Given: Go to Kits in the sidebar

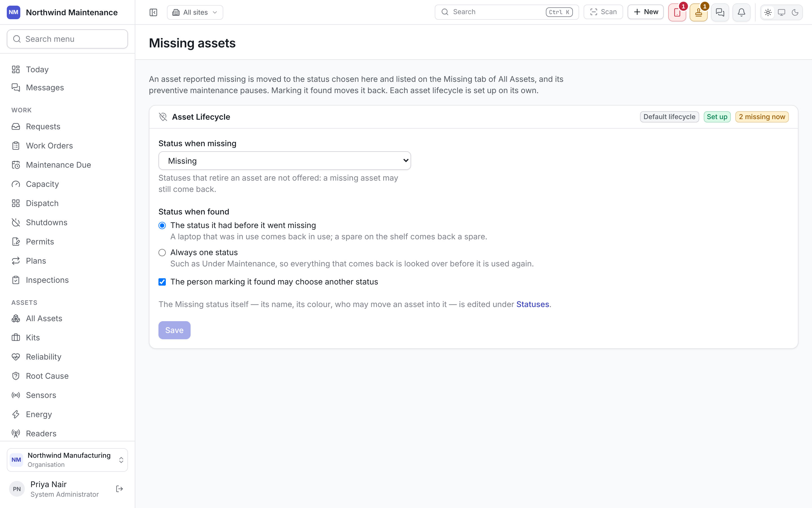Looking at the screenshot, I should [x=67, y=338].
